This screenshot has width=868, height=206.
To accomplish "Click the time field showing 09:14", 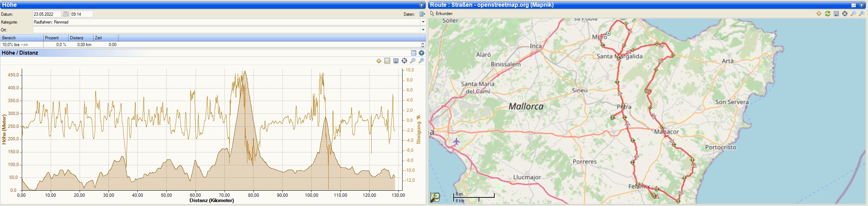I will point(81,14).
